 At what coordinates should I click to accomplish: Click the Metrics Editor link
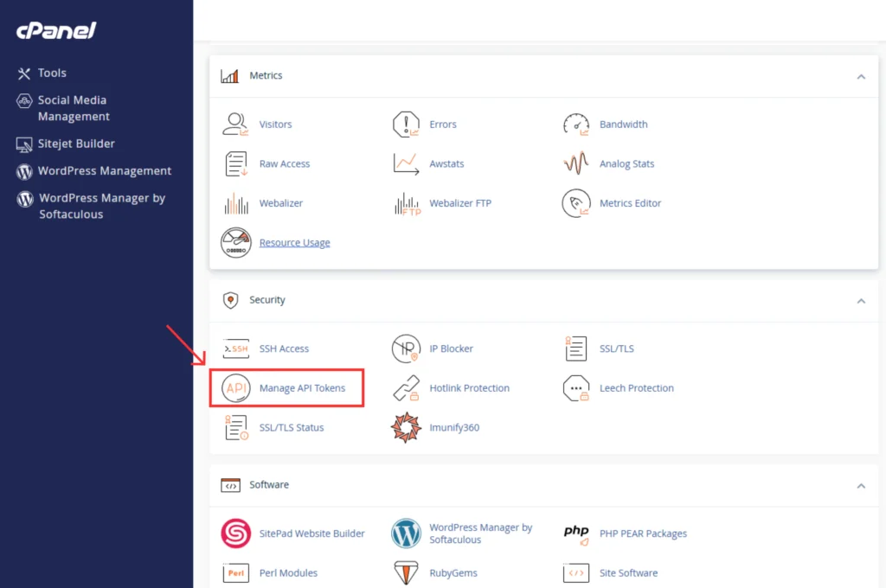pyautogui.click(x=630, y=203)
